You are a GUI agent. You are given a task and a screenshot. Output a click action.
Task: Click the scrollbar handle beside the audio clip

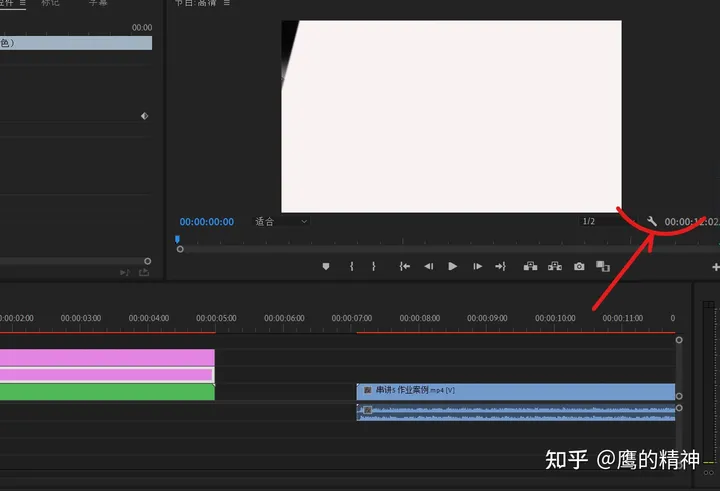click(x=679, y=408)
